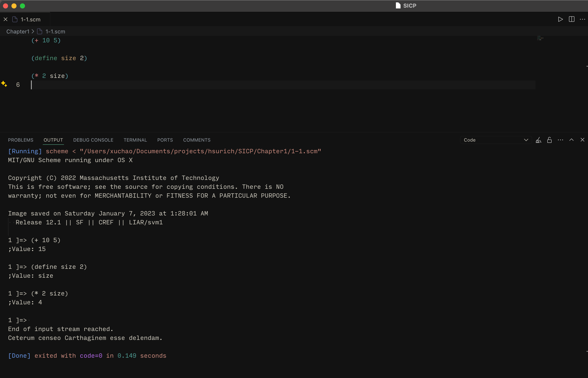Open editor More Actions menu

[x=582, y=19]
